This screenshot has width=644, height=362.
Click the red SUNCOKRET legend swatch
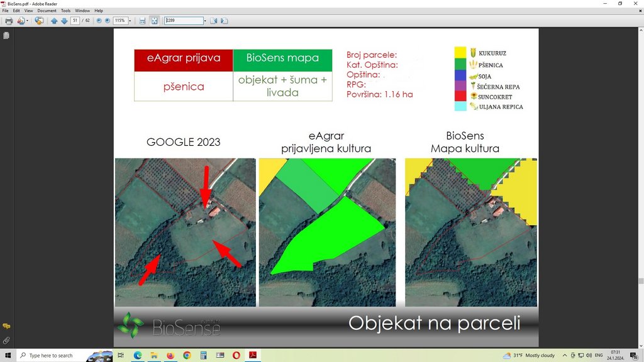coord(460,96)
